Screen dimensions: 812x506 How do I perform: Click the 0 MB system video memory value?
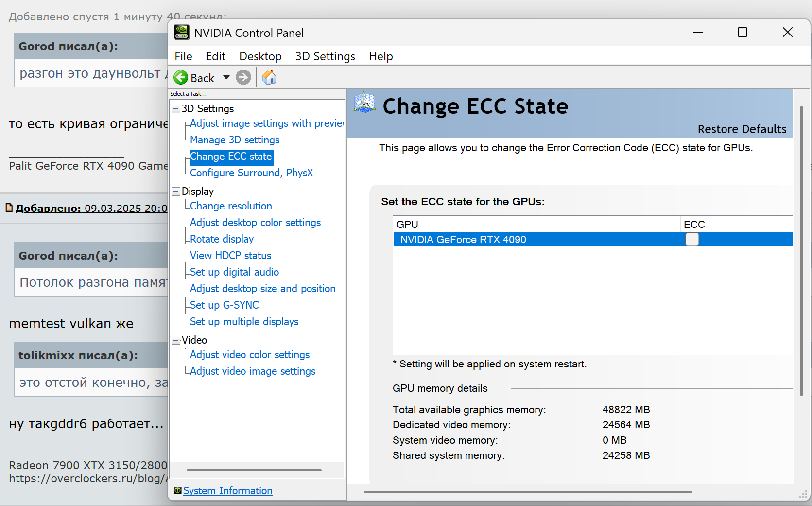point(614,440)
